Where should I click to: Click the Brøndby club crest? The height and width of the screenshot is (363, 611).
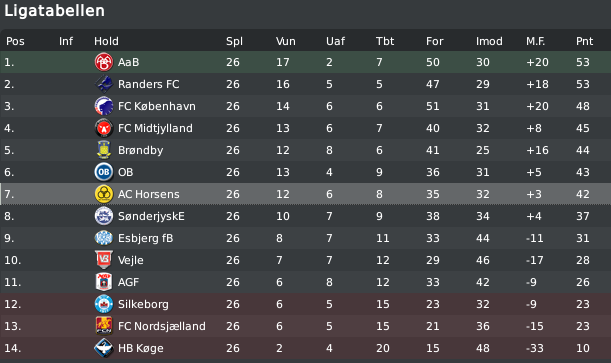104,150
